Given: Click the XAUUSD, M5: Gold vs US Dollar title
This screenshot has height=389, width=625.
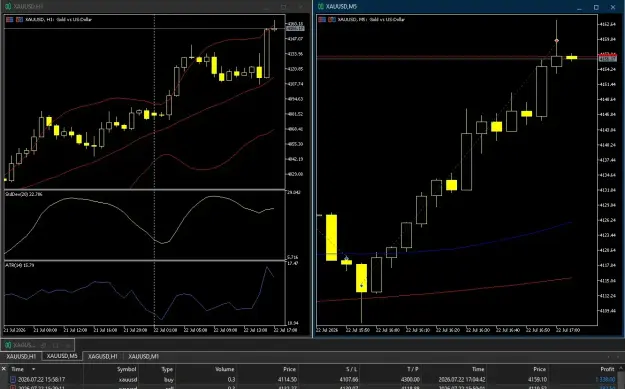Looking at the screenshot, I should pos(371,19).
